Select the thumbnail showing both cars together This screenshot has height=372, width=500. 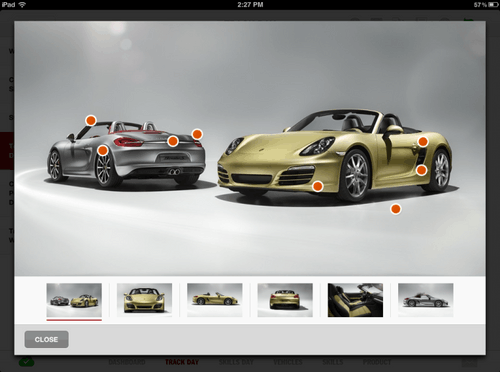coord(74,300)
